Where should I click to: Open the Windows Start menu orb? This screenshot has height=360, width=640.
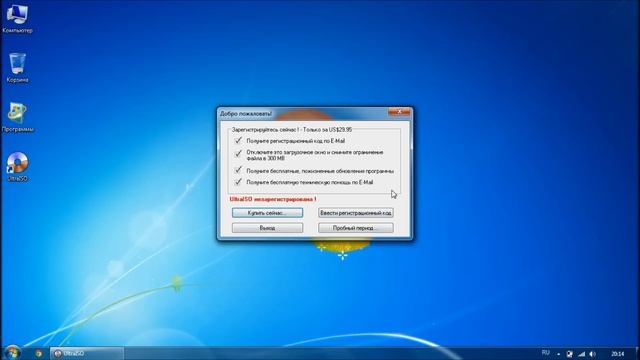point(12,353)
